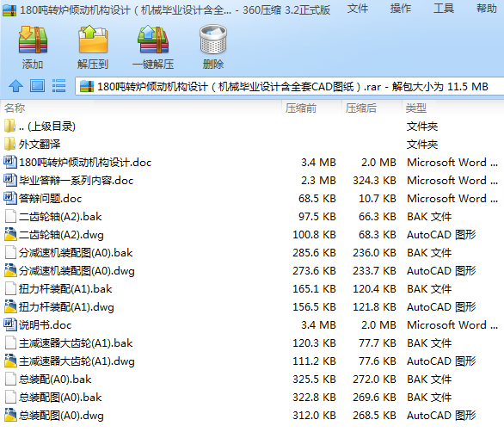Open the 文件 menu
504x432 pixels.
point(358,9)
